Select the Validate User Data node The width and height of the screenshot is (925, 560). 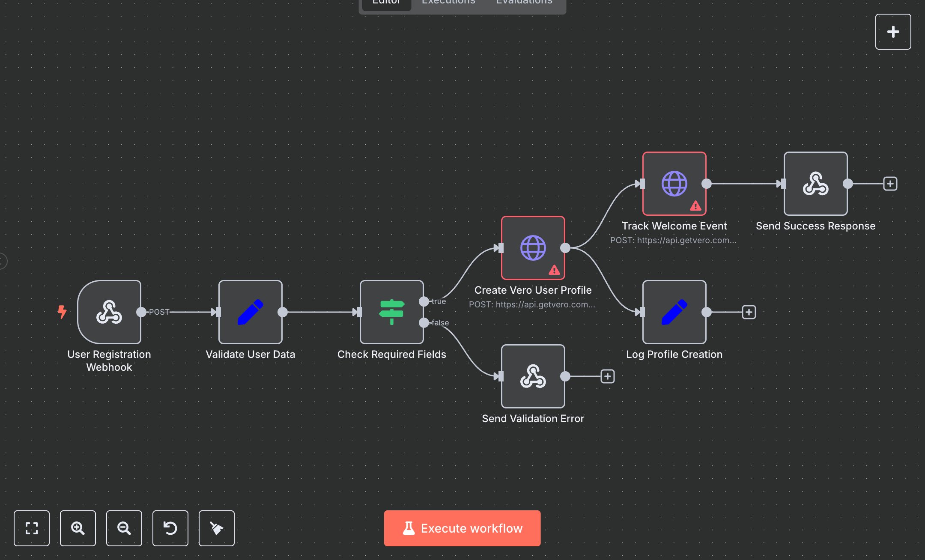pos(250,312)
